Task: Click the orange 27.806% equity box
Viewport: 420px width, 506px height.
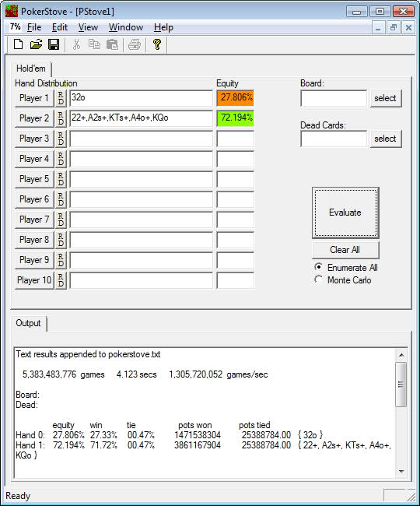Action: 236,98
